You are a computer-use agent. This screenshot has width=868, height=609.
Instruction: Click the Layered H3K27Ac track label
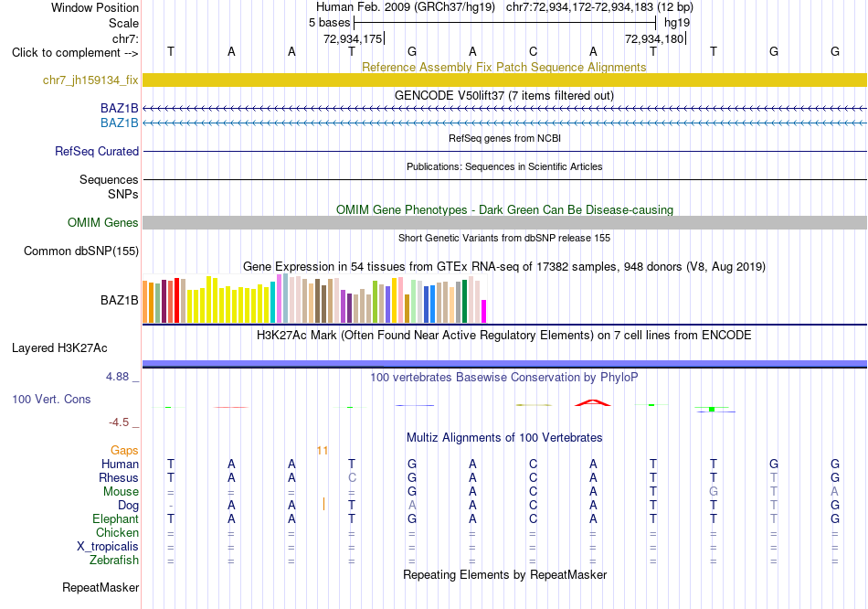[x=59, y=348]
